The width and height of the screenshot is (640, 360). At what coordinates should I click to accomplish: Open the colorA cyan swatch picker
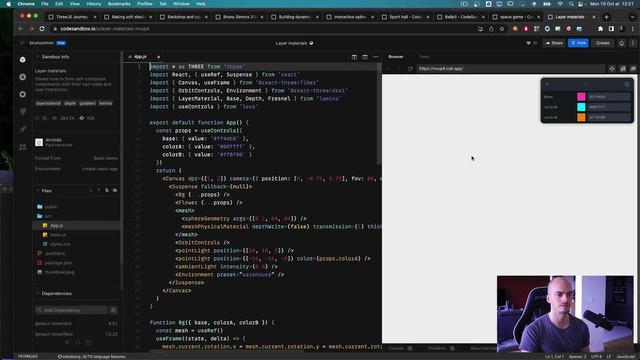click(x=581, y=107)
